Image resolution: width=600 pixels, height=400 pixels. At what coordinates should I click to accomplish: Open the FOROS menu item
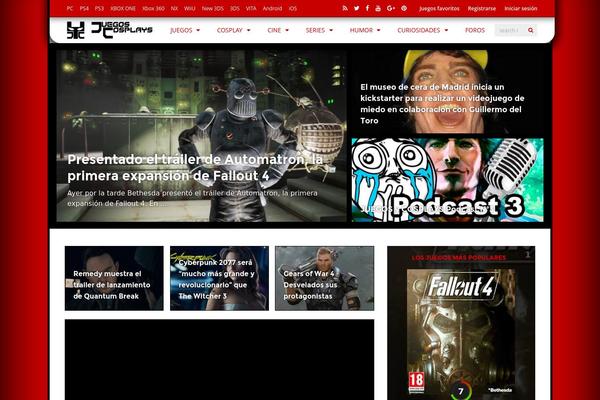tap(475, 30)
